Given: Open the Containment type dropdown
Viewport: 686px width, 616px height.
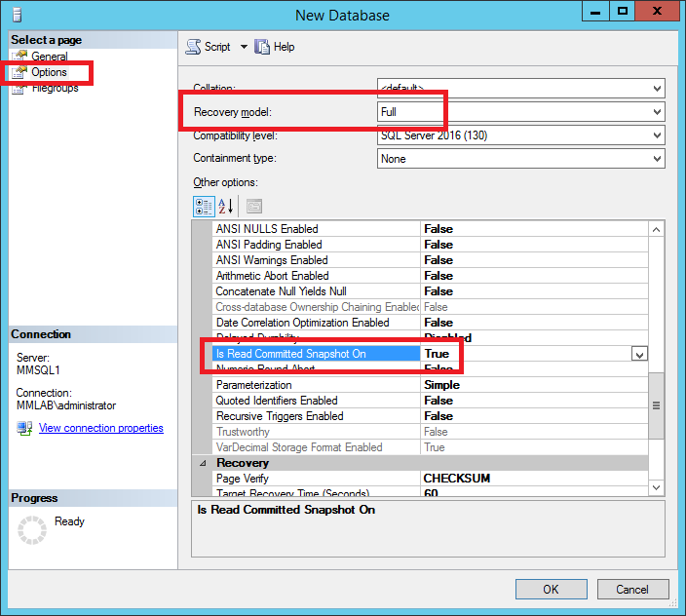Looking at the screenshot, I should point(657,158).
